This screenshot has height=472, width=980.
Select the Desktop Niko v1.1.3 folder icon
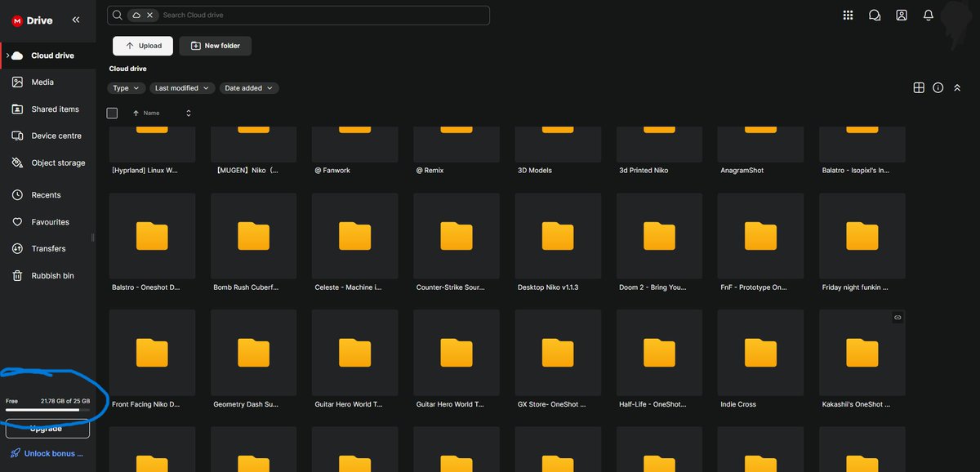(x=558, y=236)
